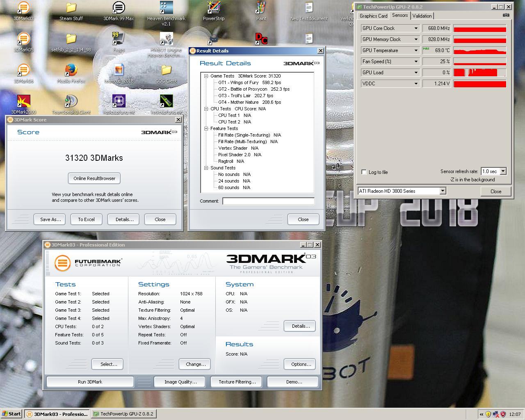Click the GPU-Z screenshot camera icon
Viewport: 525px width, 420px height.
(x=506, y=16)
